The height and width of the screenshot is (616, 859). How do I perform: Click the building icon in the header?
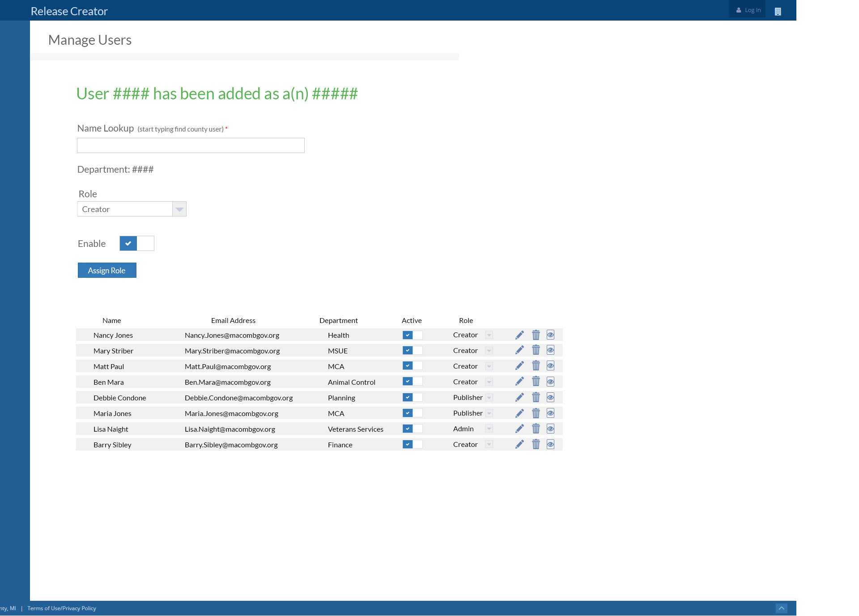pyautogui.click(x=778, y=12)
